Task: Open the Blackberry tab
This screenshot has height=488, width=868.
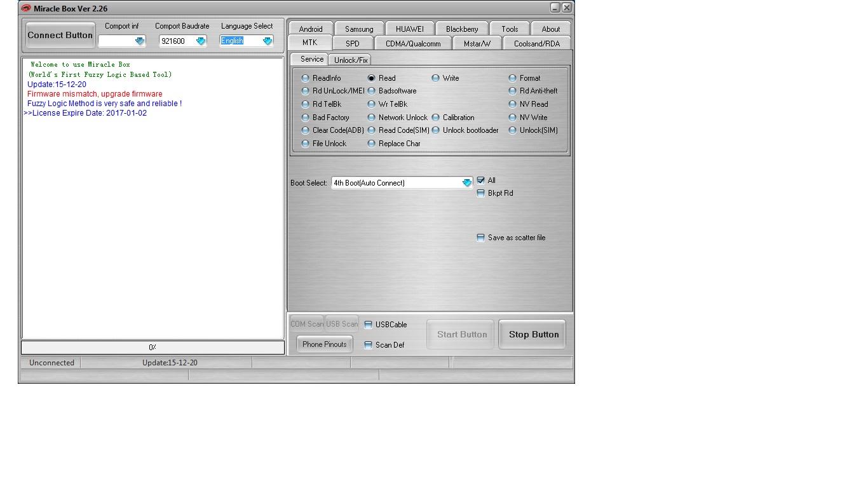Action: (462, 29)
